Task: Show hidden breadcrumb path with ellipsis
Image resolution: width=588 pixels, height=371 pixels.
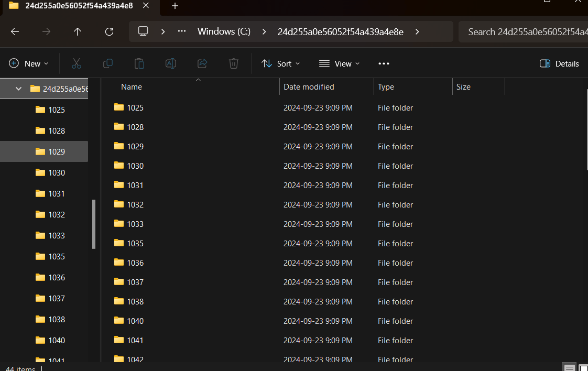Action: pyautogui.click(x=182, y=31)
